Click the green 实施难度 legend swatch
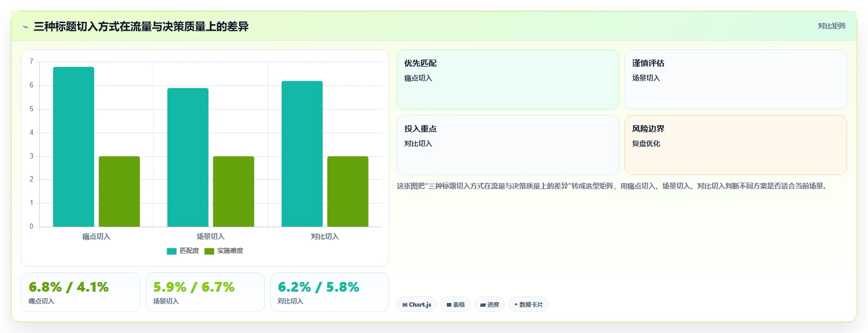The width and height of the screenshot is (868, 333). click(209, 251)
